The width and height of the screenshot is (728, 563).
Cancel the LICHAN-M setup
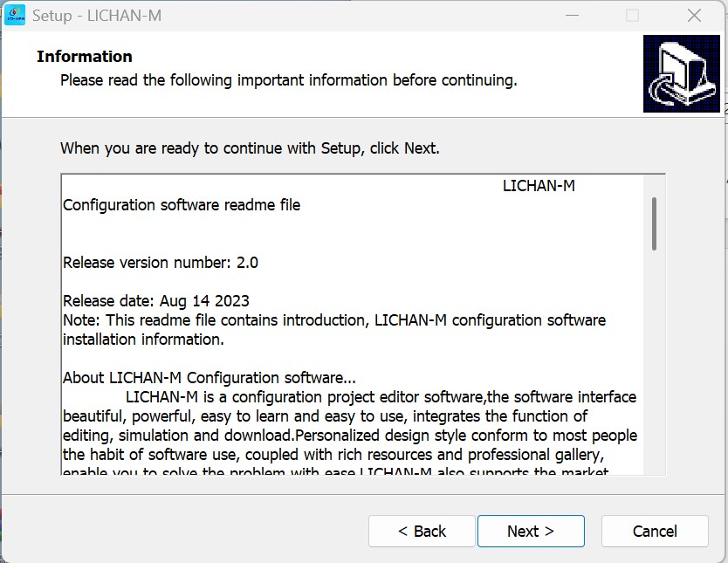[x=655, y=531]
